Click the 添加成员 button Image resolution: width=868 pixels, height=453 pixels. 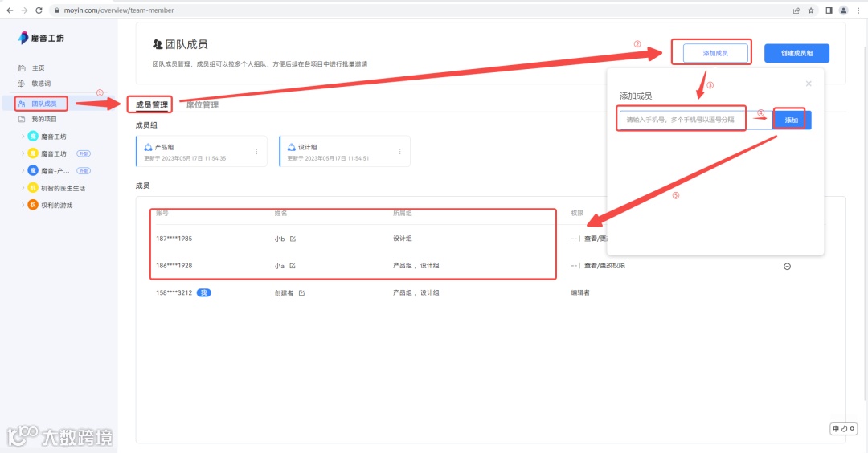coord(715,53)
